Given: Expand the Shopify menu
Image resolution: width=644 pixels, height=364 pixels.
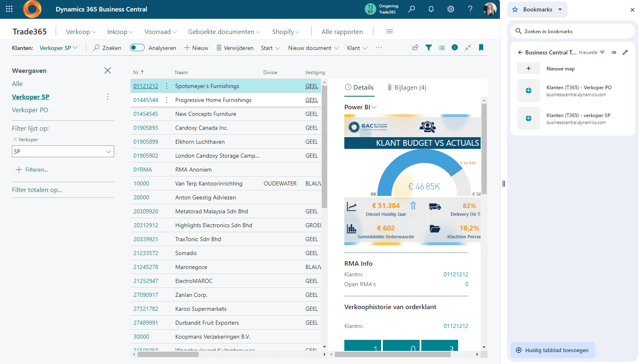Looking at the screenshot, I should [x=286, y=32].
